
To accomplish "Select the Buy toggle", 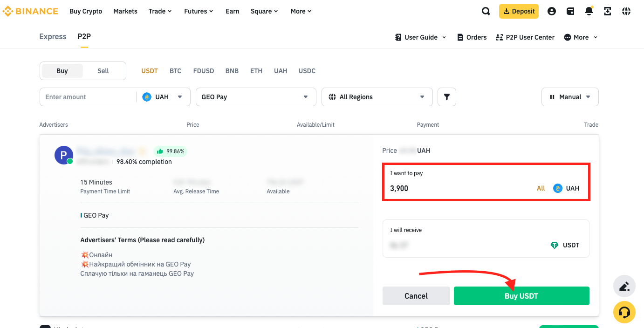I will pyautogui.click(x=62, y=71).
